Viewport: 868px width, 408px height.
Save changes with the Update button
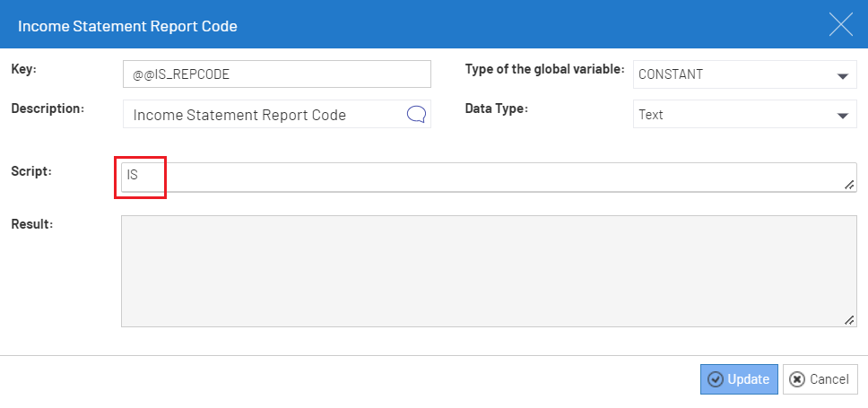tap(739, 379)
